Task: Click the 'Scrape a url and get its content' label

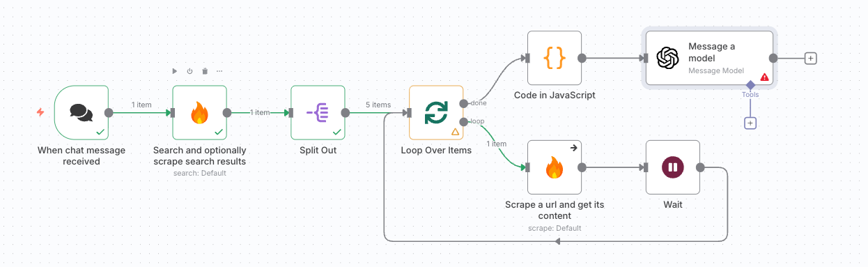Action: click(555, 210)
